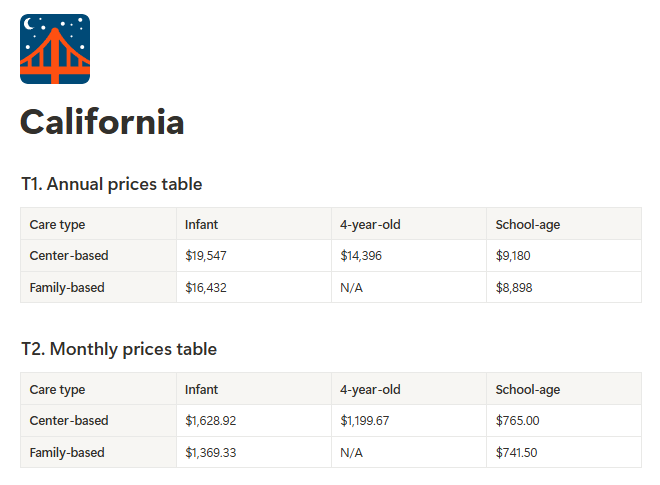
Task: Click the $8,898 cell
Action: pyautogui.click(x=564, y=287)
